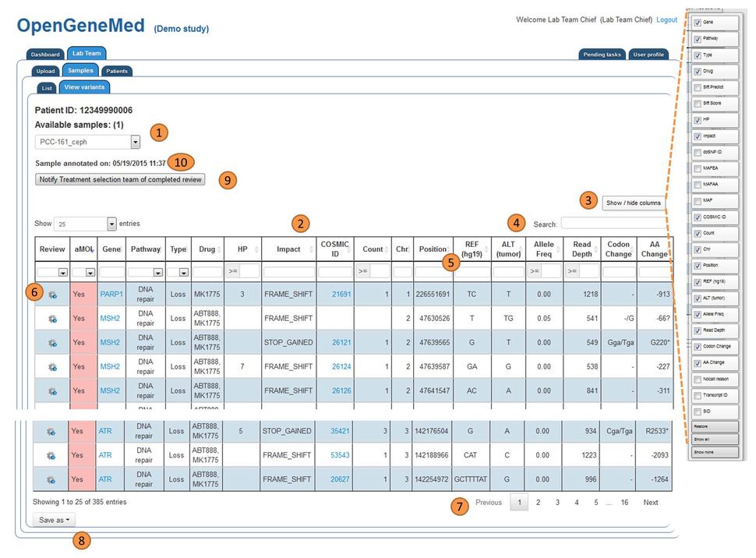Open the Pathway column filter dropdown
The image size is (756, 558).
(x=157, y=273)
